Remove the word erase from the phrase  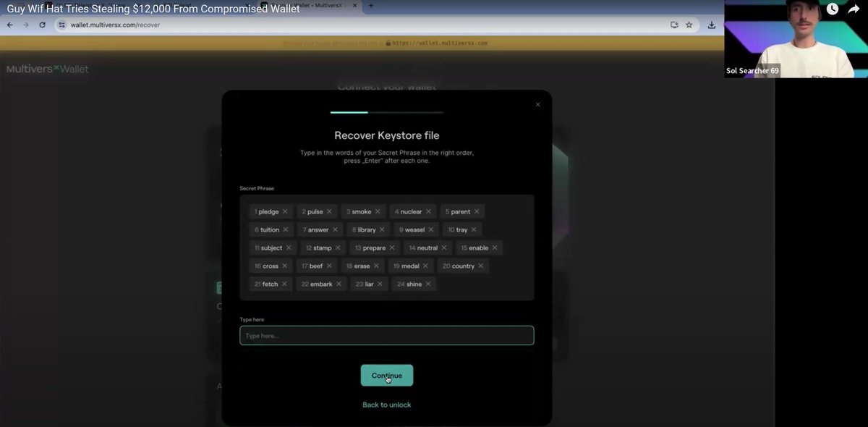(376, 266)
